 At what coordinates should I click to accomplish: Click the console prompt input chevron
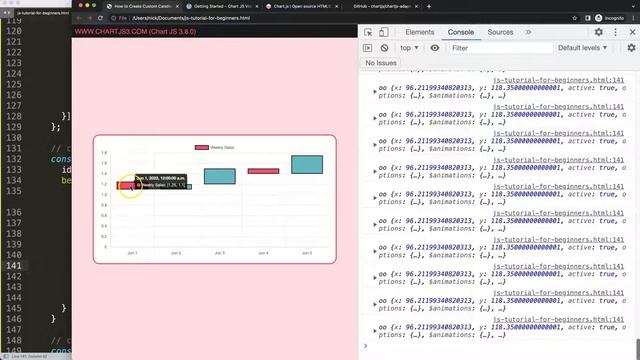(366, 346)
